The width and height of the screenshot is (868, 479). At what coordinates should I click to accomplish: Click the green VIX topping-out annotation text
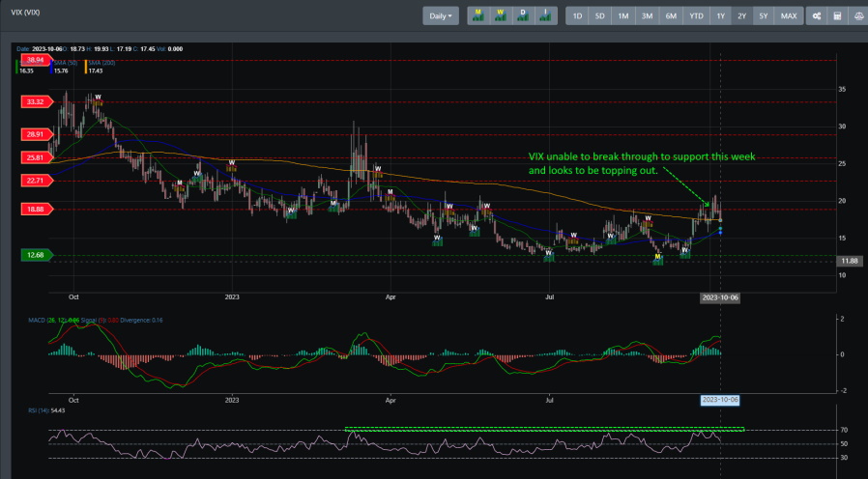[642, 164]
